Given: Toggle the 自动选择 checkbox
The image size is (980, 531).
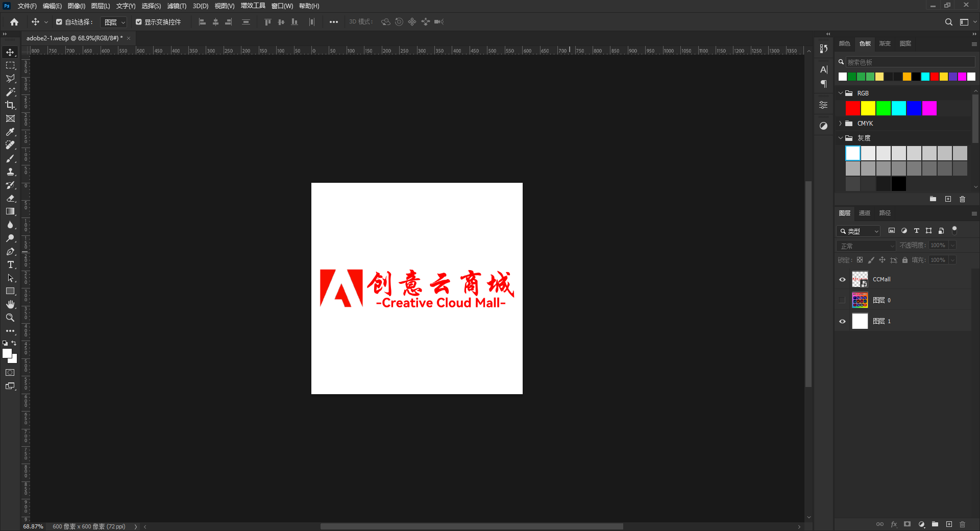Looking at the screenshot, I should (58, 22).
